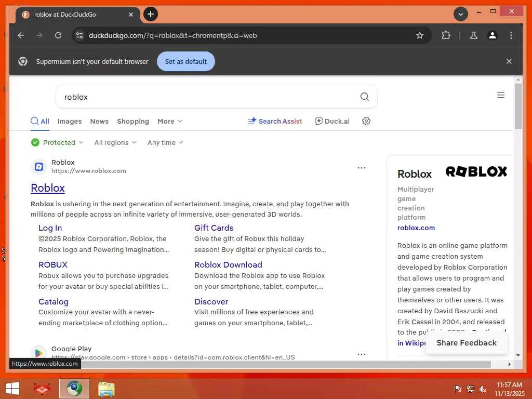Open the red taskbar app icon
The image size is (532, 399).
click(42, 389)
